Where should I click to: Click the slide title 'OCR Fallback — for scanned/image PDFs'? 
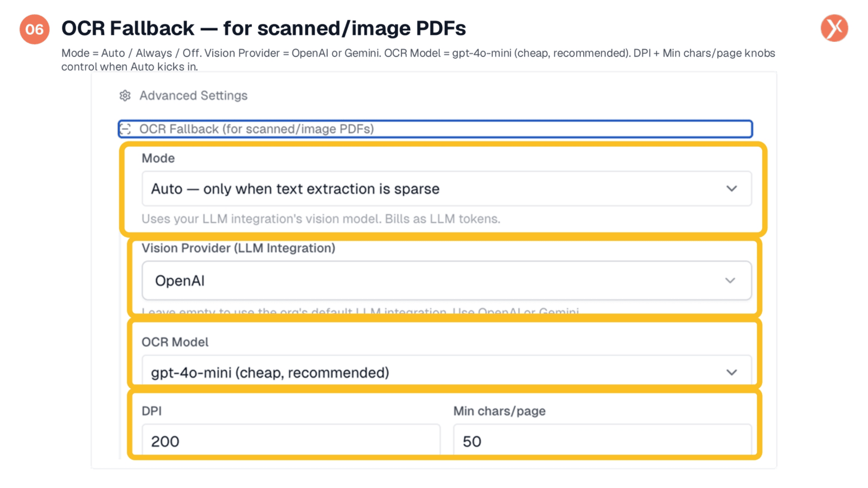(263, 28)
